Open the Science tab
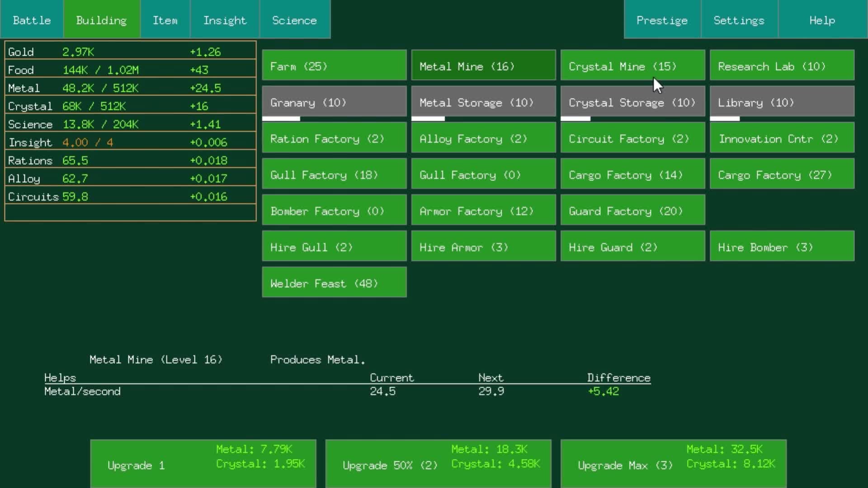The width and height of the screenshot is (868, 488). click(294, 20)
